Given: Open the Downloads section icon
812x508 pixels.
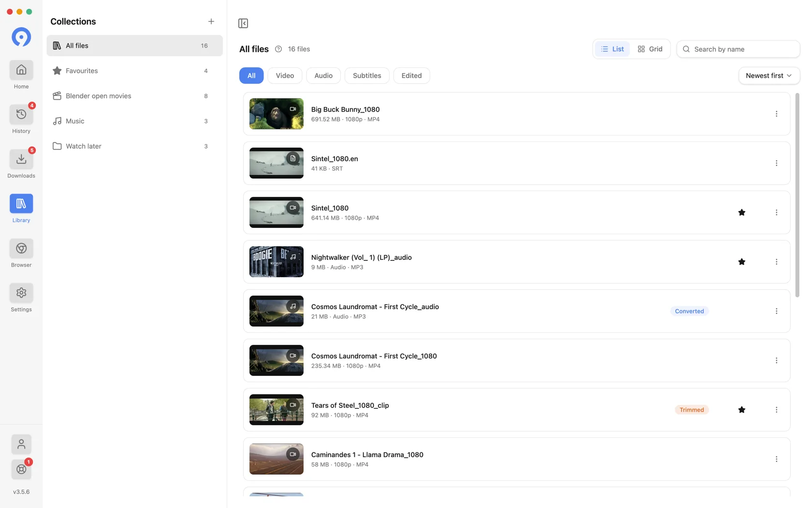Looking at the screenshot, I should (21, 159).
